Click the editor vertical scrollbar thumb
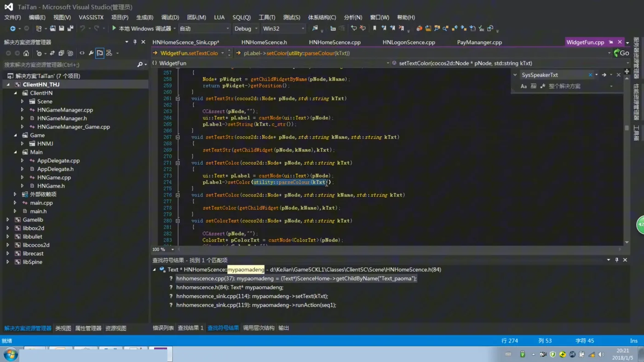The height and width of the screenshot is (362, 644). pyautogui.click(x=627, y=128)
